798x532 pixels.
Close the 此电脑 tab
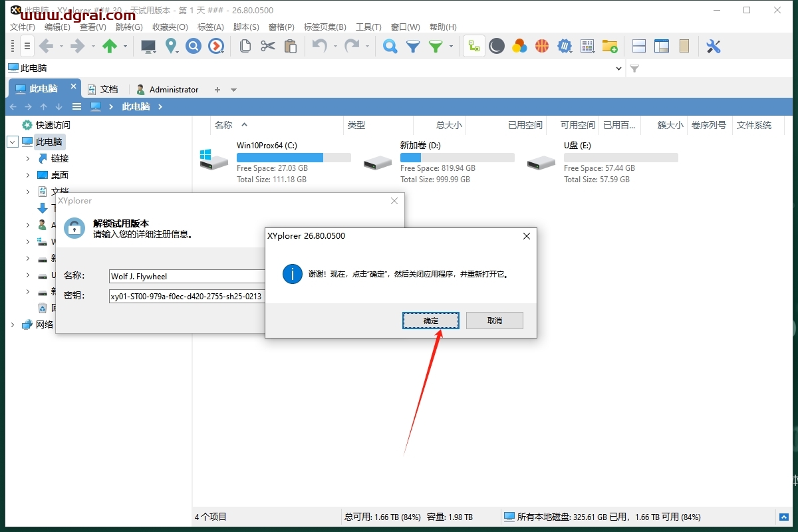tap(74, 87)
